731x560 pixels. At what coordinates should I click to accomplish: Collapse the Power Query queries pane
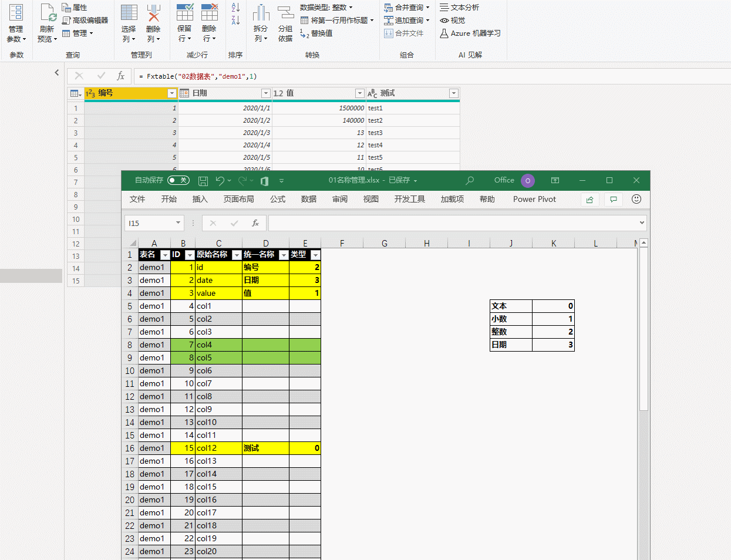point(56,73)
